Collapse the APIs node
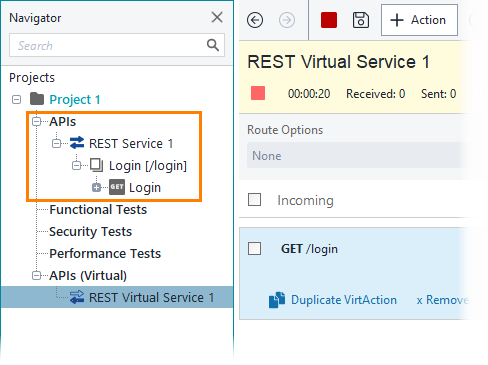The width and height of the screenshot is (488, 365). [x=36, y=122]
